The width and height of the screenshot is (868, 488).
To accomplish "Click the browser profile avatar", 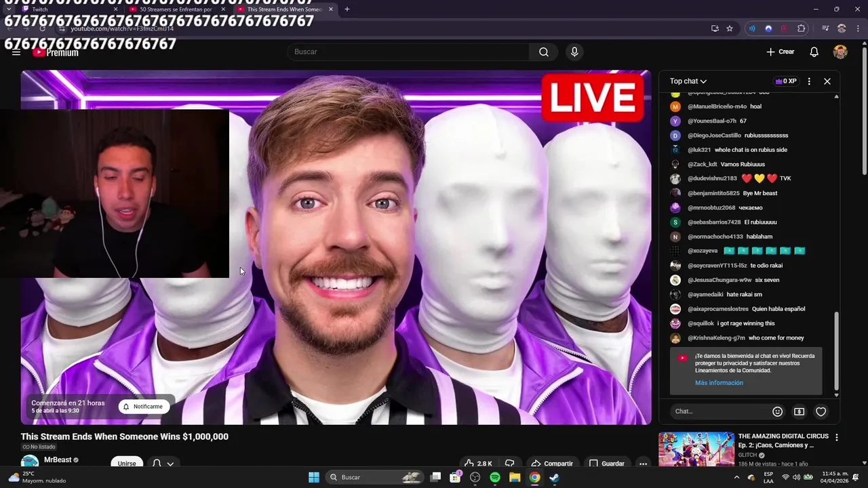I will point(842,28).
